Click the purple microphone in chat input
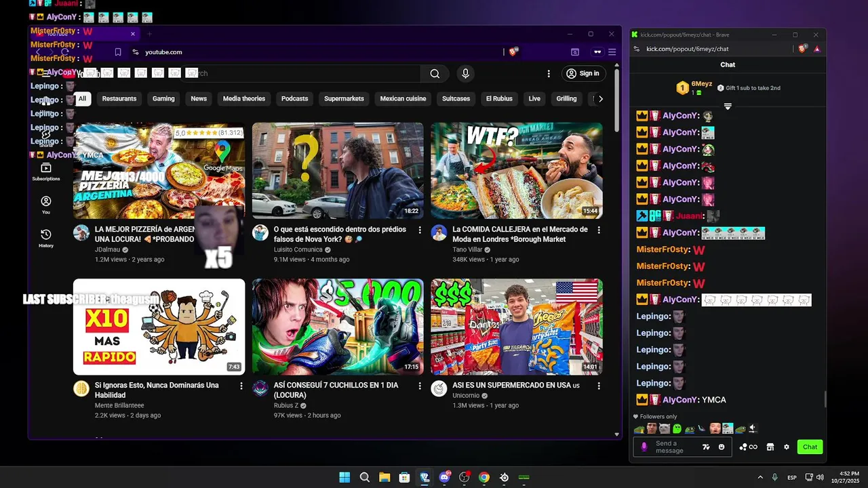Screen dimensions: 868x488 (x=644, y=447)
